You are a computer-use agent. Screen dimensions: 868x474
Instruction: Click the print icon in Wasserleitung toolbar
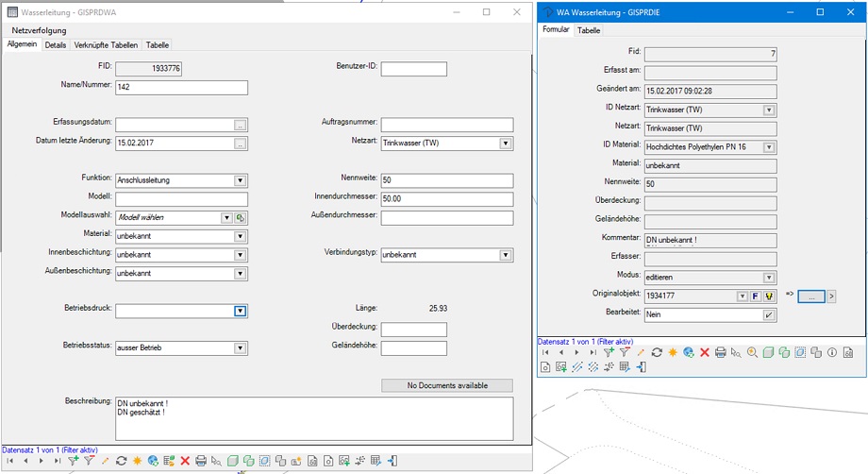200,461
